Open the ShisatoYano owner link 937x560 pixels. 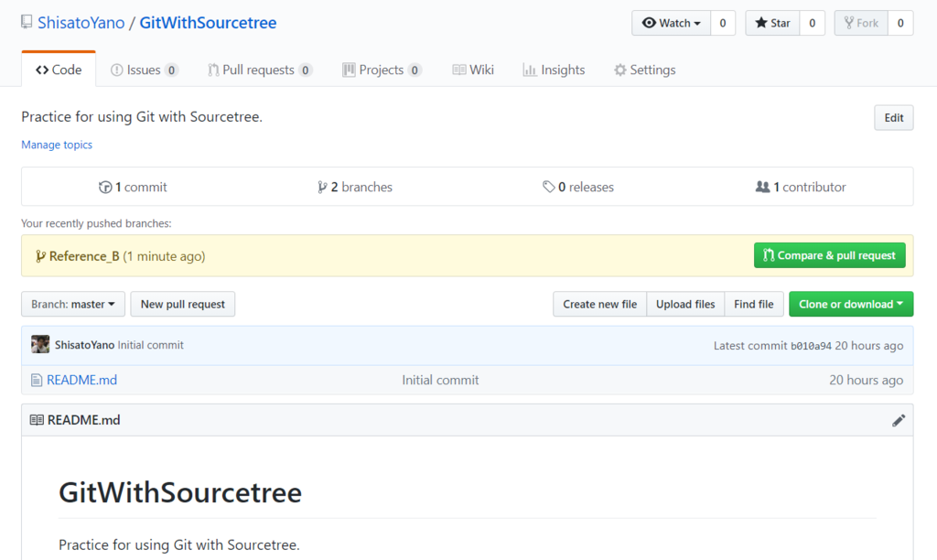[x=81, y=23]
